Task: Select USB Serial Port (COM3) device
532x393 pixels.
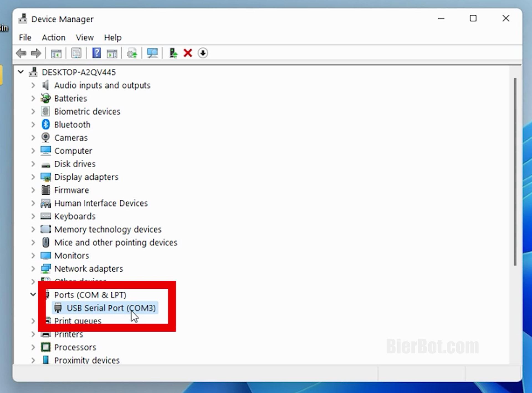Action: (111, 308)
